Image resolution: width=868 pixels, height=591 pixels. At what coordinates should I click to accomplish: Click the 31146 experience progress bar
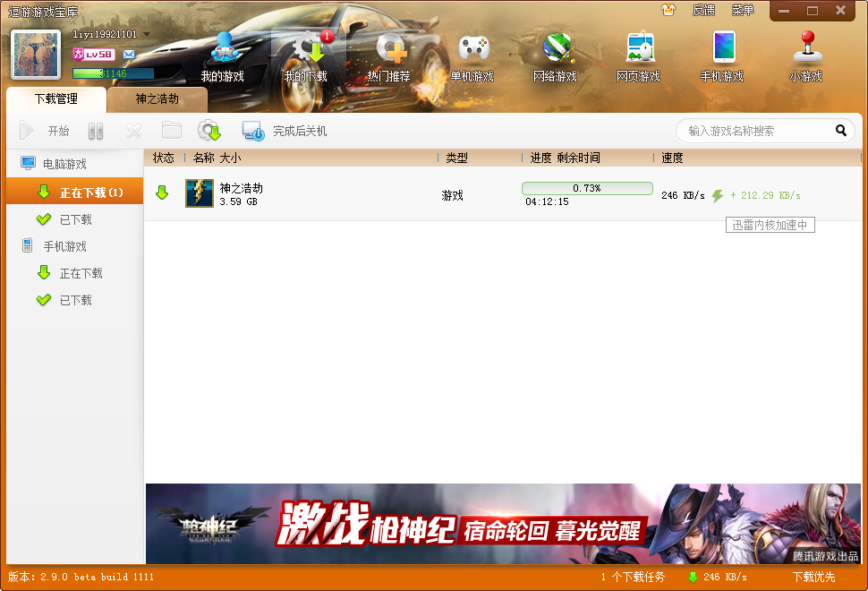pyautogui.click(x=113, y=73)
